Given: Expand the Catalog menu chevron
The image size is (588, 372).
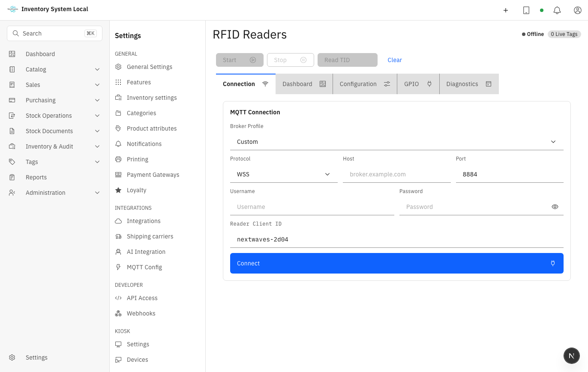Looking at the screenshot, I should (97, 69).
